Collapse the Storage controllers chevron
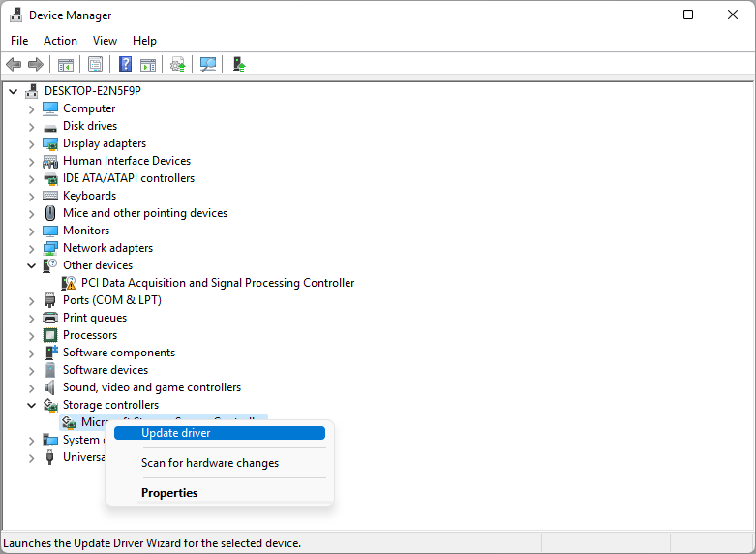This screenshot has width=756, height=554. tap(31, 406)
